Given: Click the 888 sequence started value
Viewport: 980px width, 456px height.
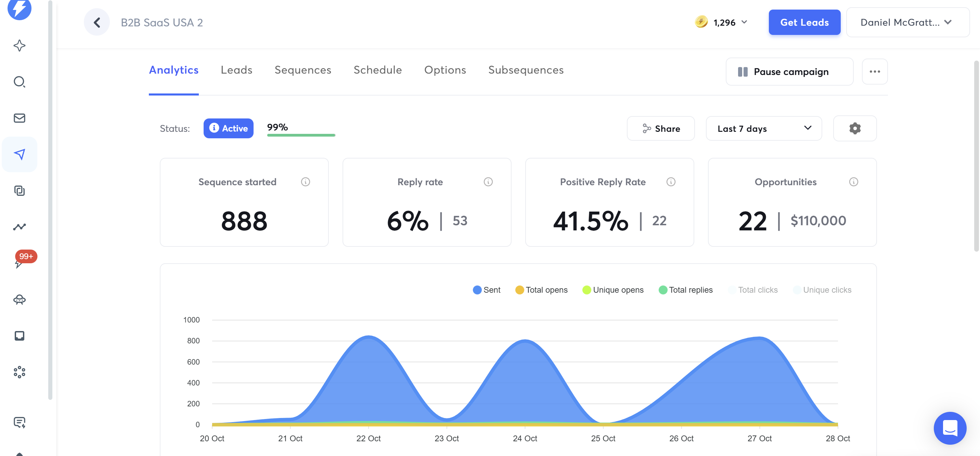Looking at the screenshot, I should [x=244, y=221].
